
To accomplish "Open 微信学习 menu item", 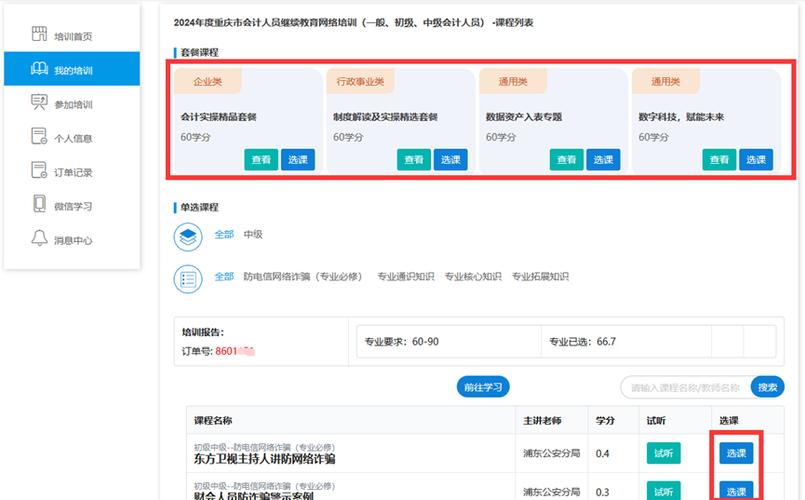I will tap(72, 206).
